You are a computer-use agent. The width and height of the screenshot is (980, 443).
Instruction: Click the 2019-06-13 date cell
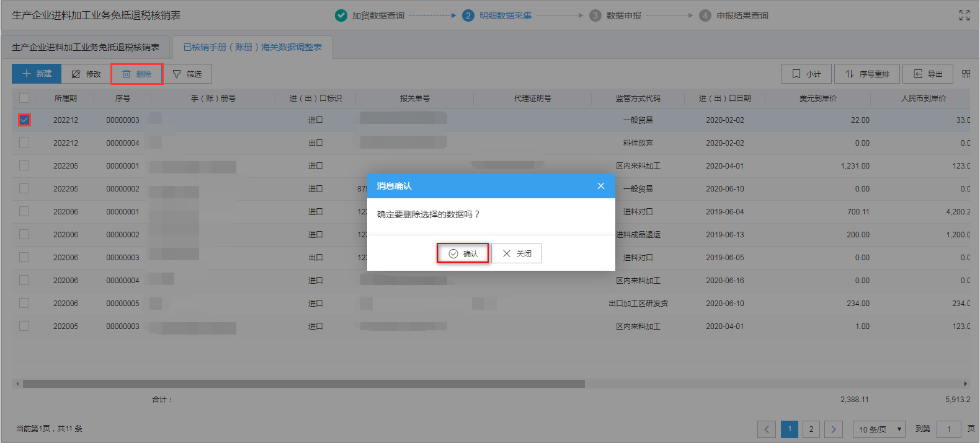click(725, 234)
